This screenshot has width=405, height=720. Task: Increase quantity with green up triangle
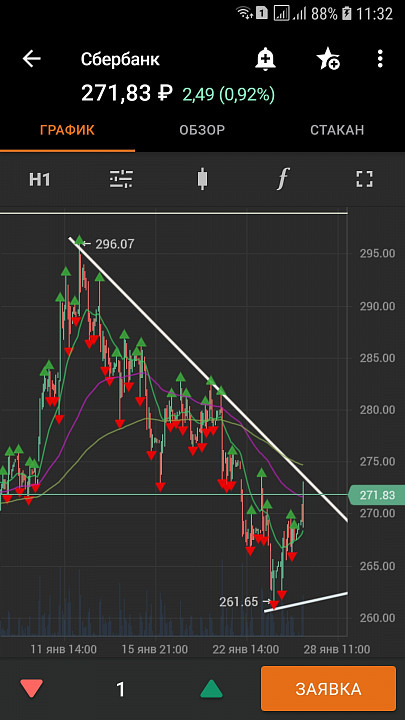click(x=211, y=689)
